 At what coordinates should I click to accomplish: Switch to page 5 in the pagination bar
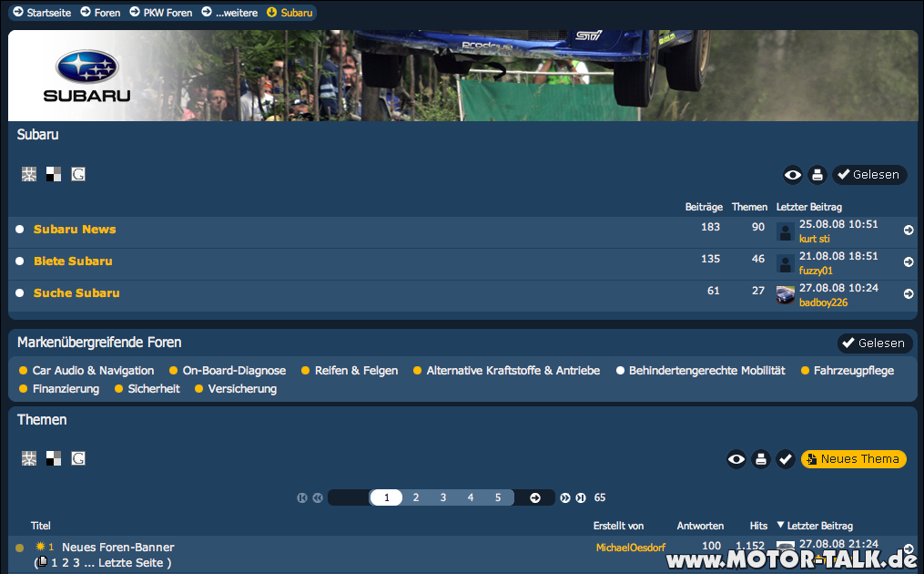pos(498,497)
